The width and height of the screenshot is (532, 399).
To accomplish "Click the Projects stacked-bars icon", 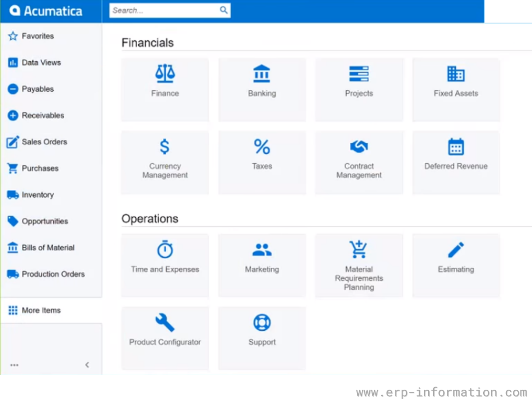I will (x=359, y=74).
